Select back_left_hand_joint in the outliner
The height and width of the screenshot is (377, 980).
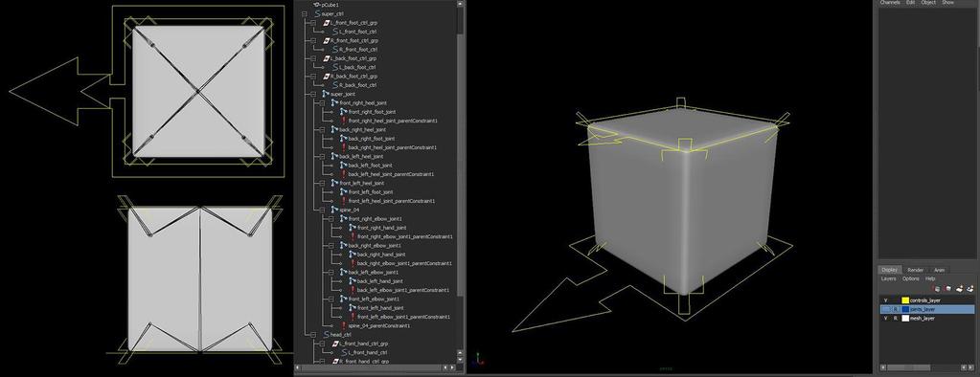point(380,281)
